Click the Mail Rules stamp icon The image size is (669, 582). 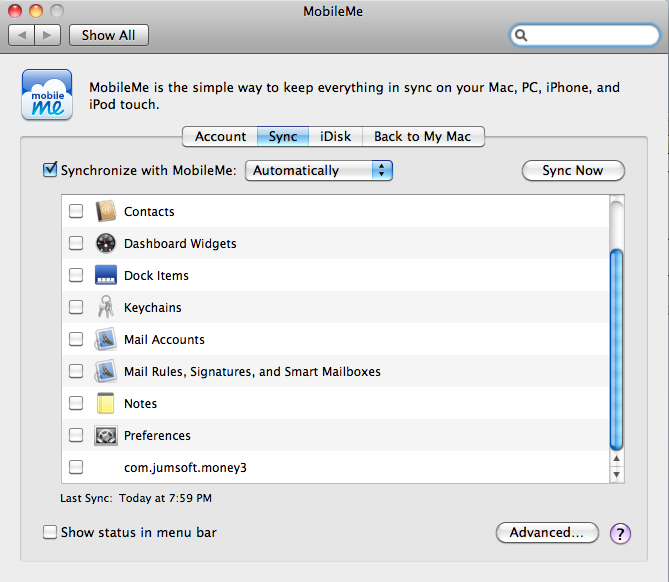point(105,371)
